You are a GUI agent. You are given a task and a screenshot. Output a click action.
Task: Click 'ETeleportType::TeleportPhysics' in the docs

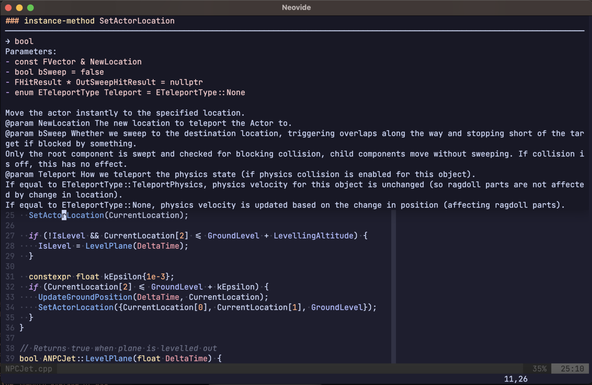(132, 185)
